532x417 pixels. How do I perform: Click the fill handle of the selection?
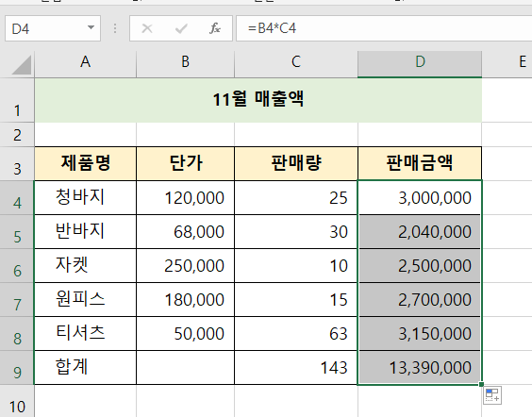click(x=481, y=384)
